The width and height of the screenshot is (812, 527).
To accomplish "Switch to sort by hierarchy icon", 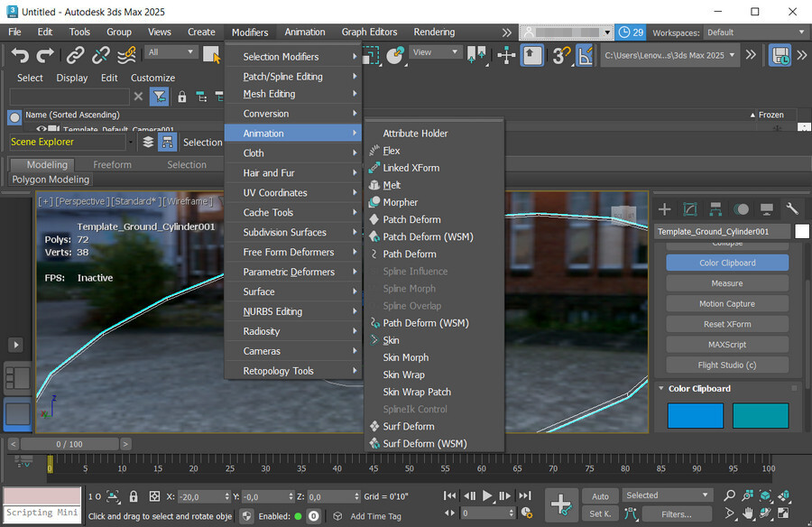I will click(167, 142).
